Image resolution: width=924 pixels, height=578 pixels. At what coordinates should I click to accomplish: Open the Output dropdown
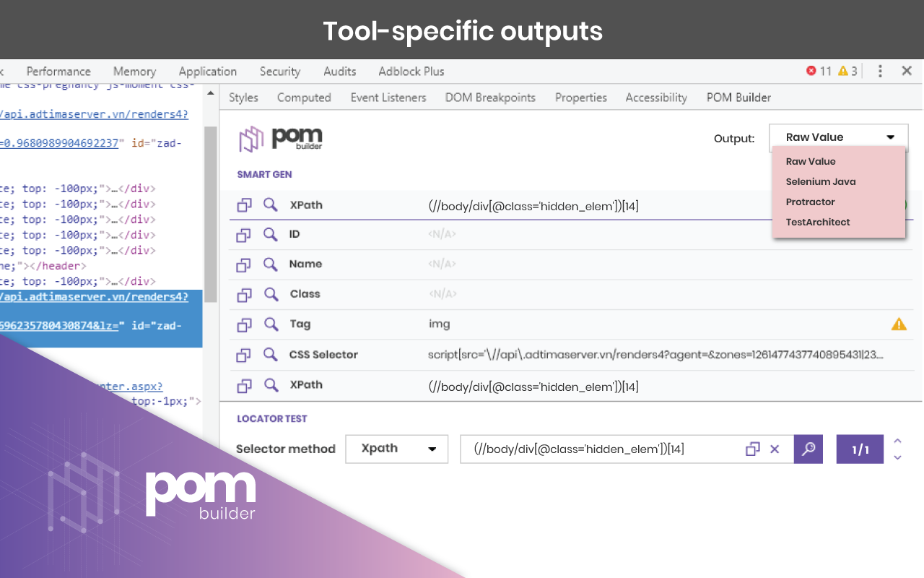(x=837, y=137)
